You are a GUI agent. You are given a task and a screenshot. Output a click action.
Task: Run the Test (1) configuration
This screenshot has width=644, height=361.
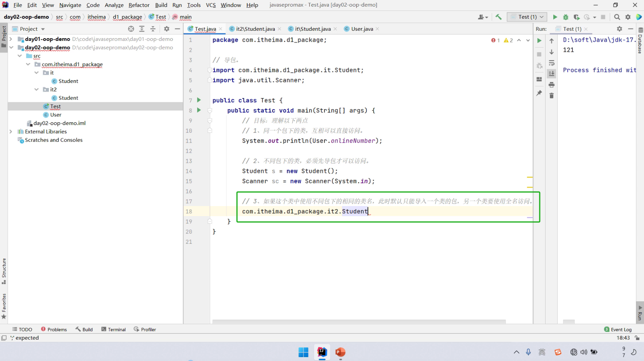[x=555, y=17]
